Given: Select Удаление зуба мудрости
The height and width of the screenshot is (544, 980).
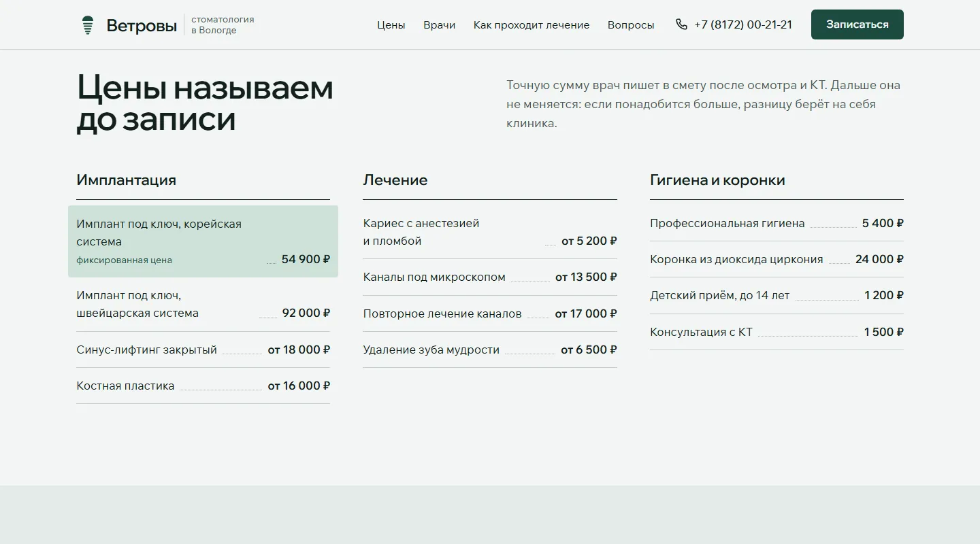Looking at the screenshot, I should [x=490, y=350].
